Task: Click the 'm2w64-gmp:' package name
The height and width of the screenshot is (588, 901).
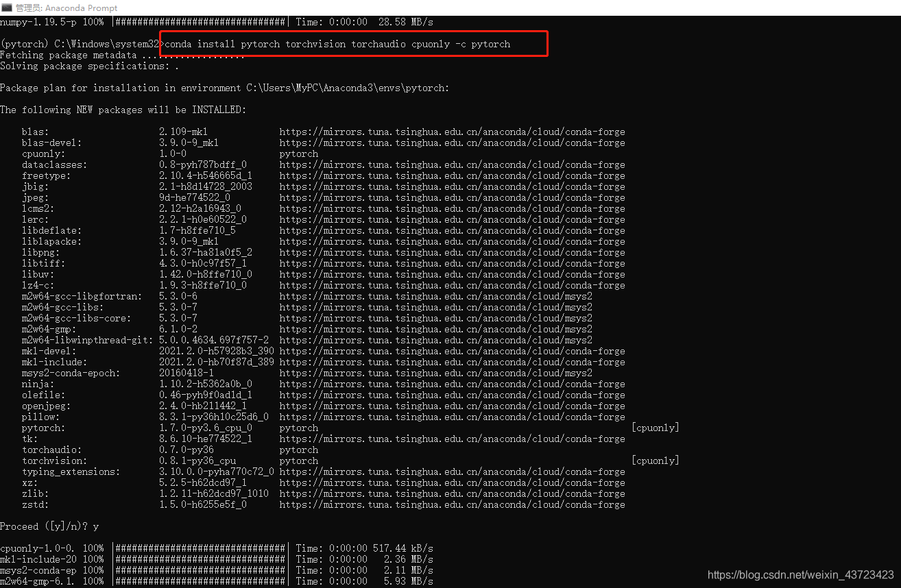Action: click(x=49, y=329)
